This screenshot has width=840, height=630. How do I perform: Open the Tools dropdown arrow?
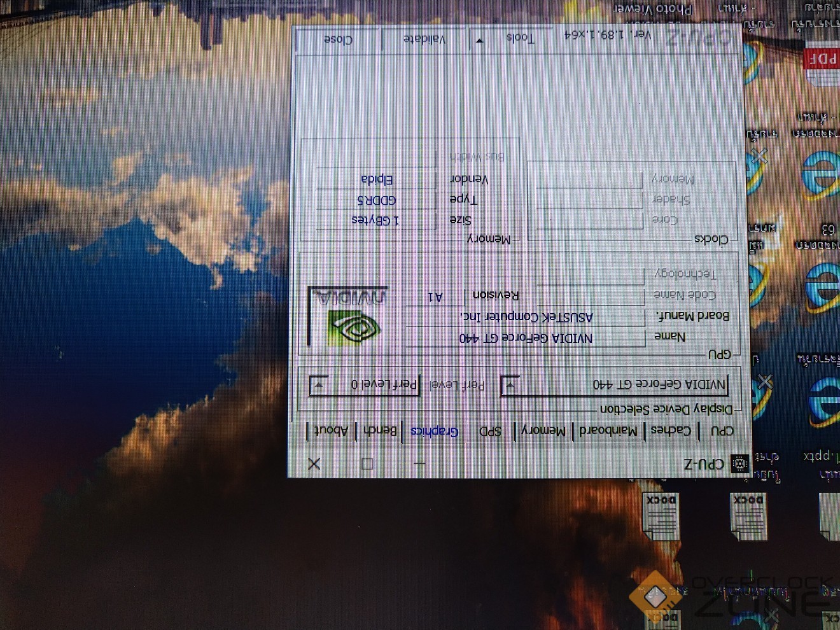(479, 39)
